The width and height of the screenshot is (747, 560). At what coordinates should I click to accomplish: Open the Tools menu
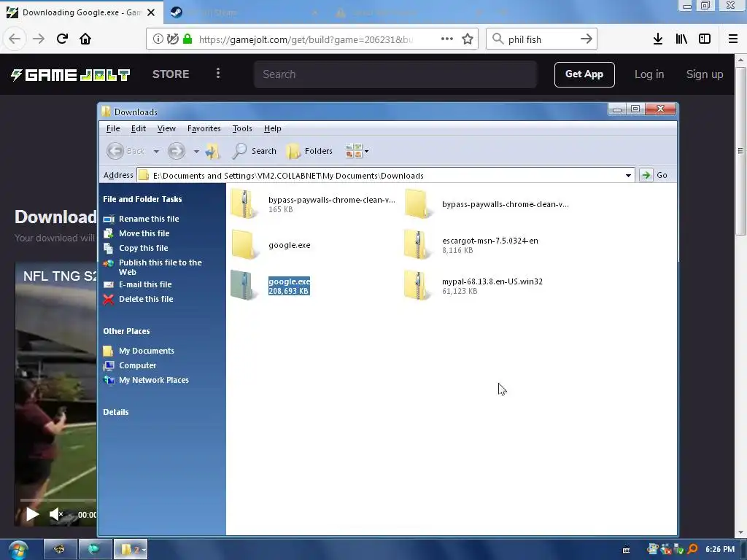242,128
